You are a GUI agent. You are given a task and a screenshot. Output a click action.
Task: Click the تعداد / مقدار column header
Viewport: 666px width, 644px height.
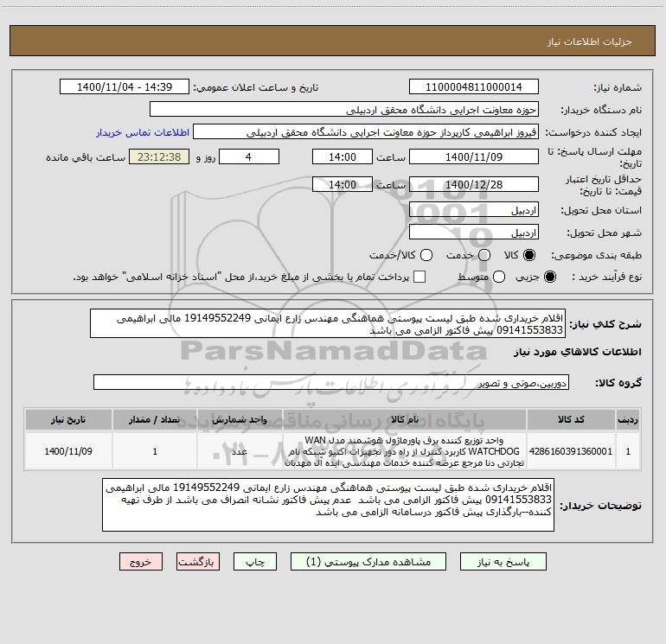click(155, 419)
